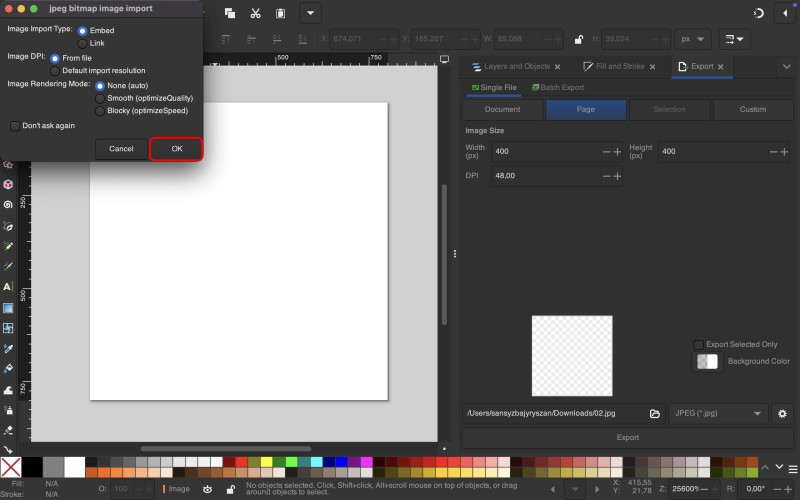Expand the dock panels chevron menu
Viewport: 800px width, 500px height.
(x=786, y=67)
